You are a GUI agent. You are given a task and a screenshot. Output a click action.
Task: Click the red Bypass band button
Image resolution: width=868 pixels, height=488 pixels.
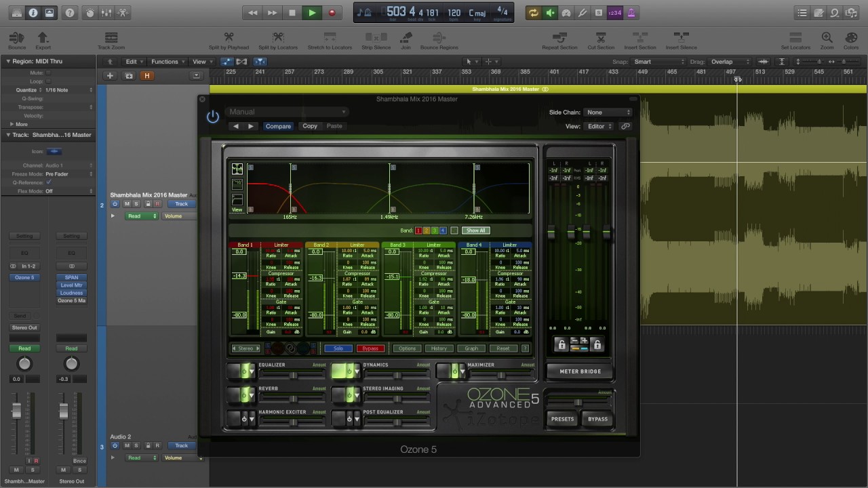point(370,348)
